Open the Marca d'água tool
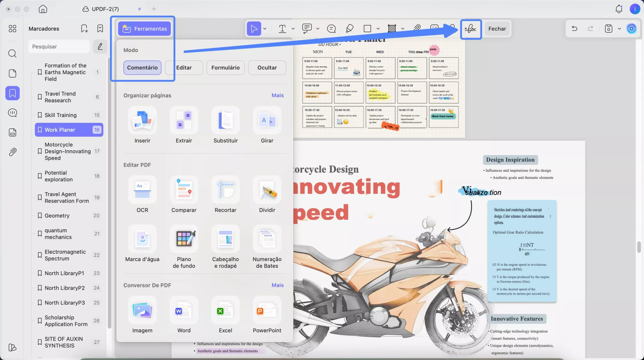644x360 pixels. click(x=142, y=244)
